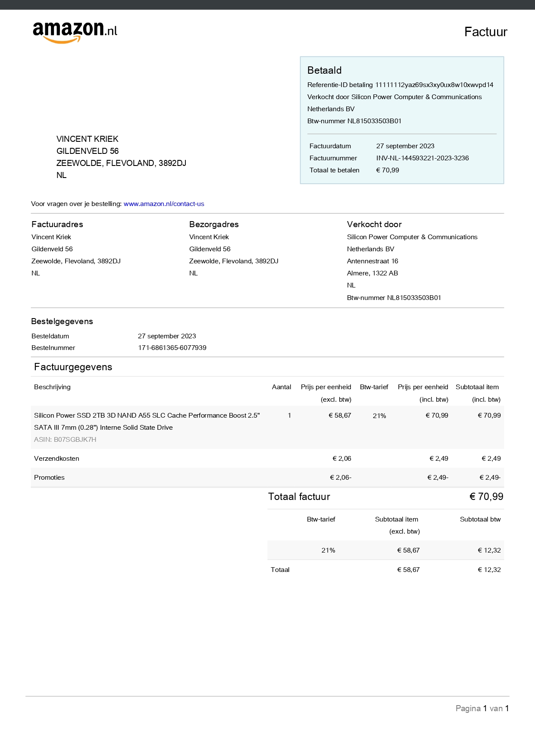
Task: Select the Antennestraat 16 seller address line
Action: pyautogui.click(x=372, y=261)
